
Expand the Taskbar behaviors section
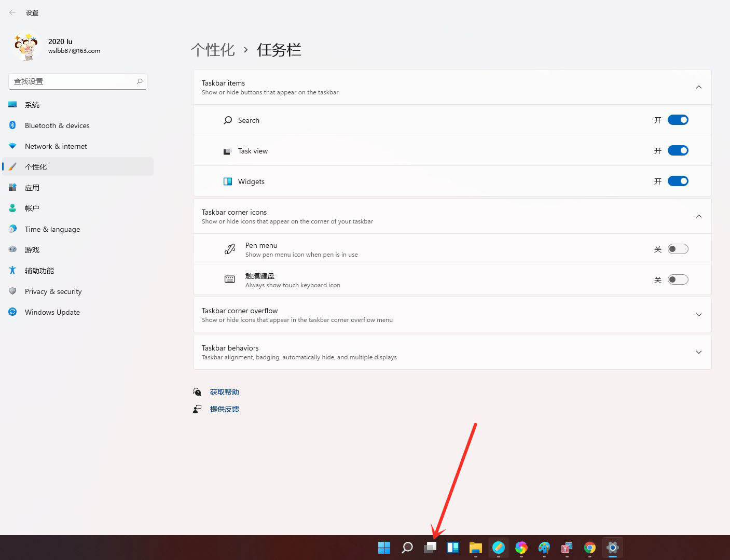point(699,352)
